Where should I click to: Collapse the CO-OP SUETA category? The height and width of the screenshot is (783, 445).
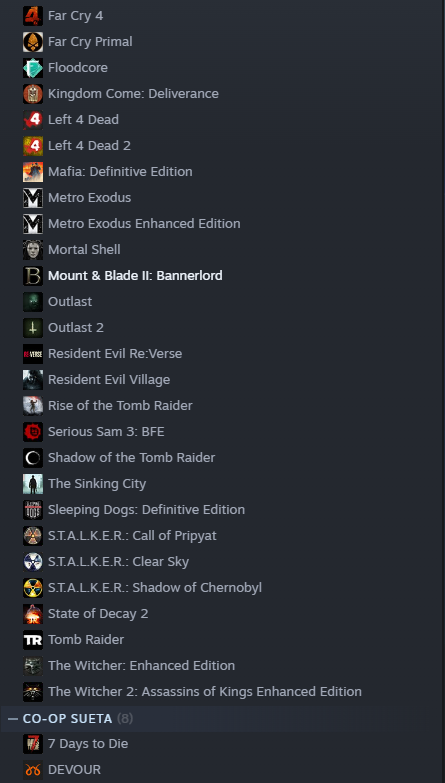tap(12, 719)
